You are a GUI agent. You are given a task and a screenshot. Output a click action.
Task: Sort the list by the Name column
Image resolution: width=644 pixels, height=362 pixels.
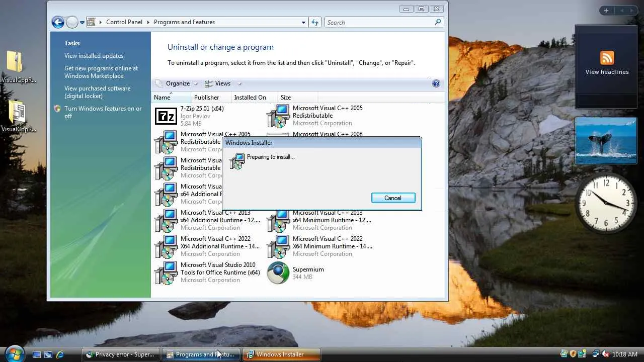pos(171,98)
